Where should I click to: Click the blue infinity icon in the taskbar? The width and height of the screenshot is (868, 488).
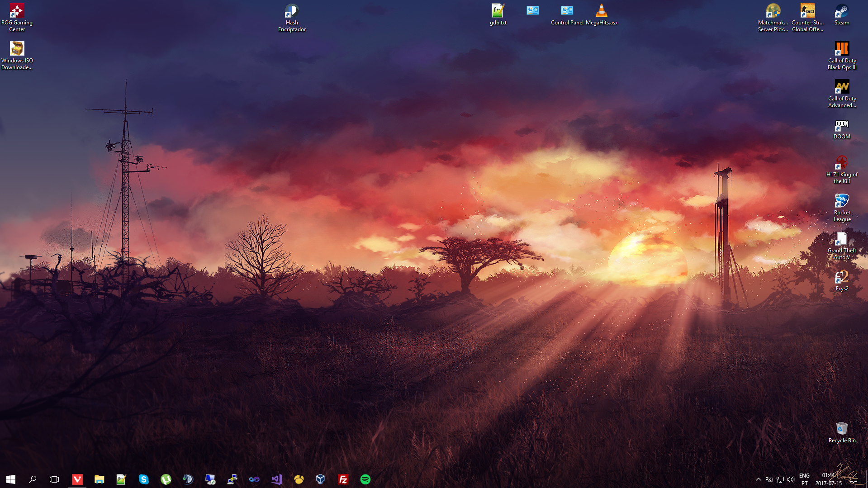pos(254,479)
